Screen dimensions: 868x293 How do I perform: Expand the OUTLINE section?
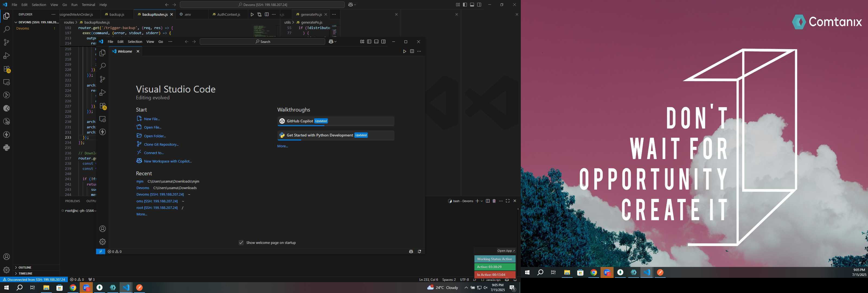[36, 267]
